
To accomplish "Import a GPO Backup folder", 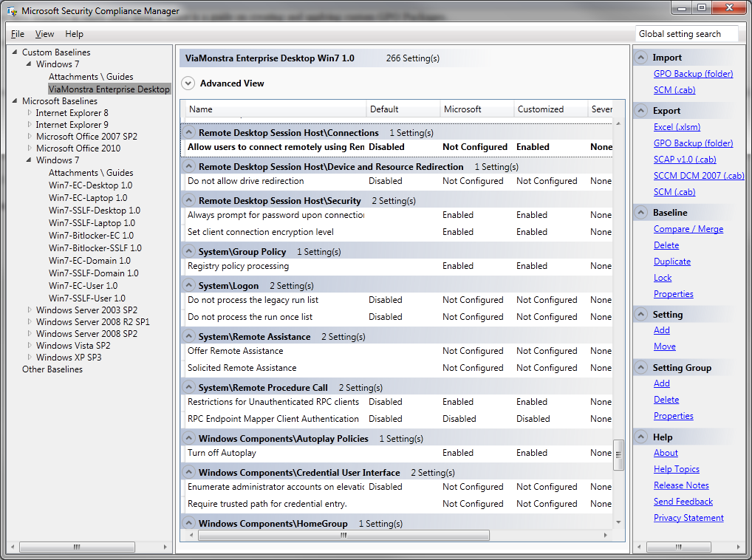I will (x=693, y=74).
